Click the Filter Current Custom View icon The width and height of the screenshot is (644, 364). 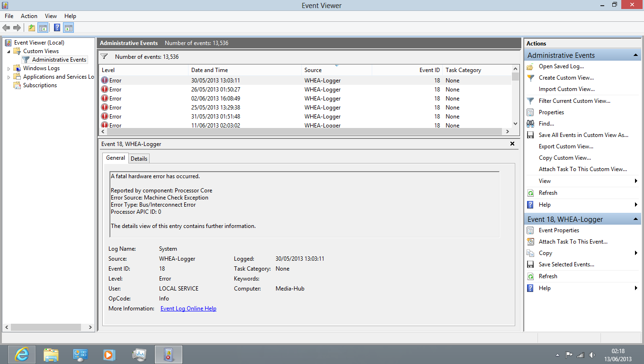pos(530,100)
